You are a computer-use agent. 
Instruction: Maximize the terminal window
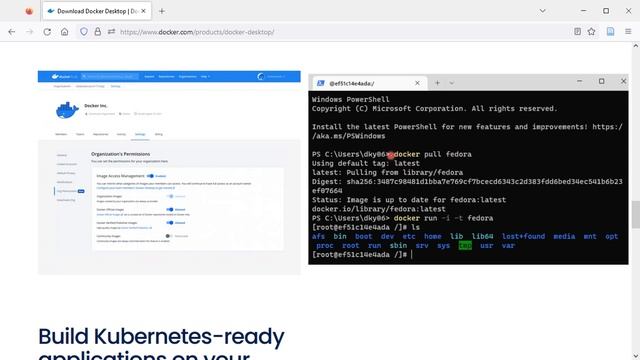click(x=601, y=81)
